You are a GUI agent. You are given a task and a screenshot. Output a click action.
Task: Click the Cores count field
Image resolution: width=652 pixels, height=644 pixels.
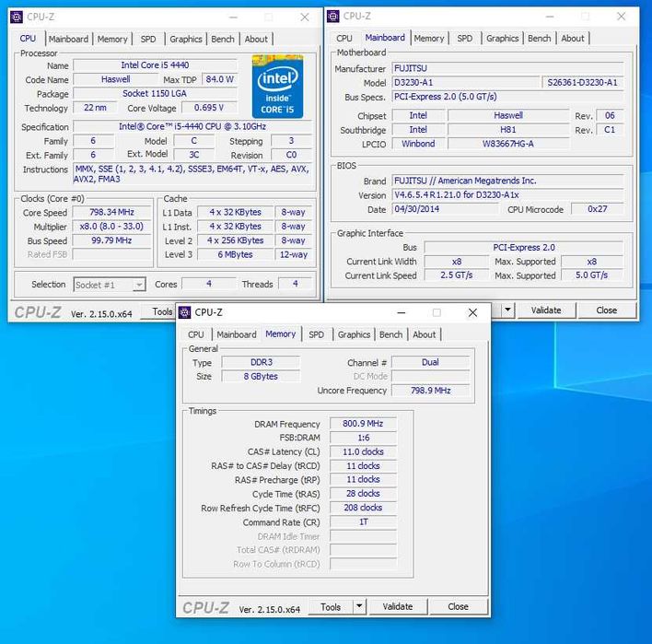tap(209, 284)
